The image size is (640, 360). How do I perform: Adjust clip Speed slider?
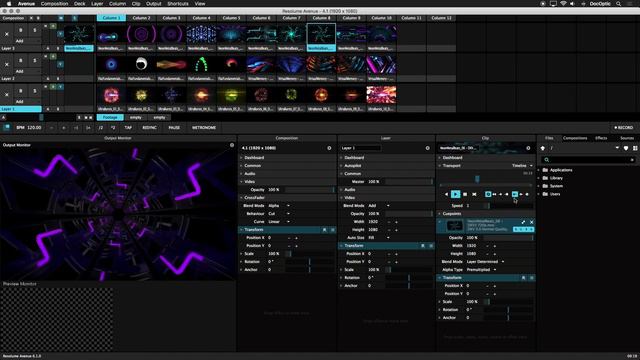509,206
